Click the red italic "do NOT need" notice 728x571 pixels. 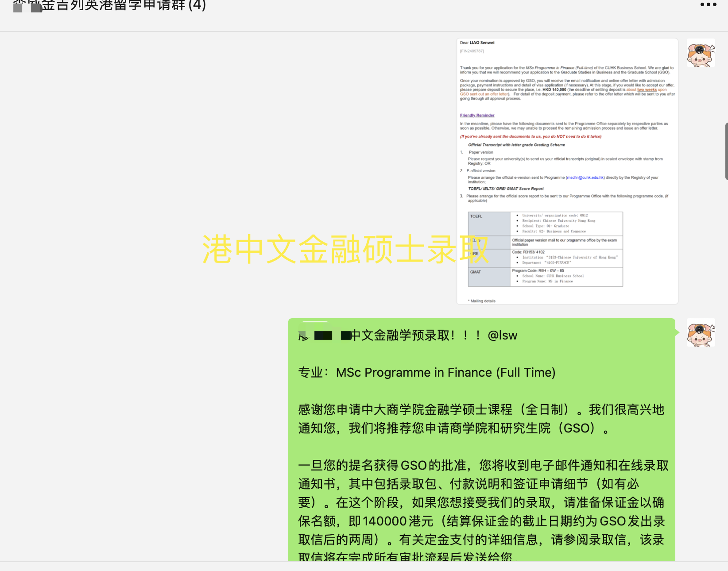click(531, 136)
